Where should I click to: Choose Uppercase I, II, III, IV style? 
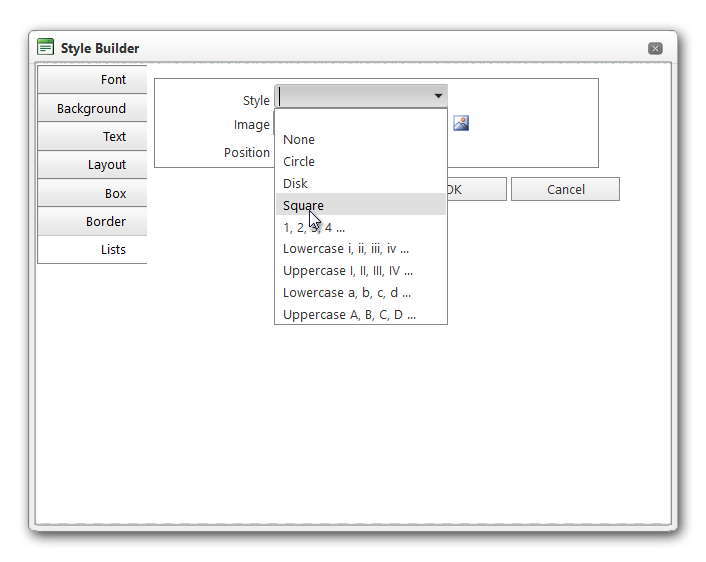348,271
